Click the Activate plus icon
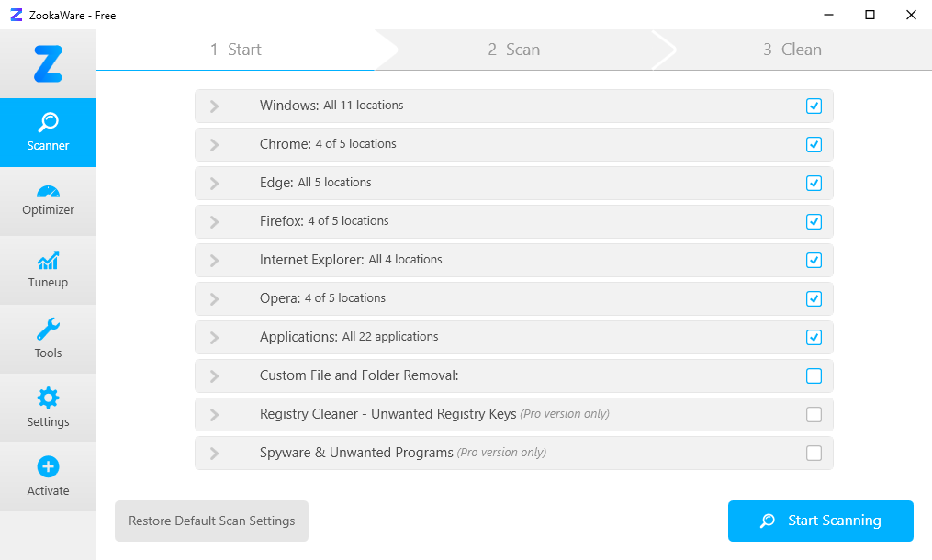Screen dimensions: 932x560 [x=48, y=467]
